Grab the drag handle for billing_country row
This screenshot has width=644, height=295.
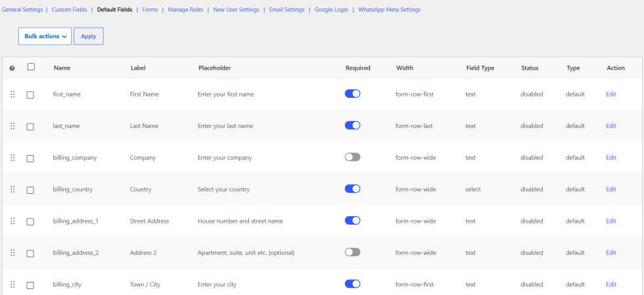12,189
